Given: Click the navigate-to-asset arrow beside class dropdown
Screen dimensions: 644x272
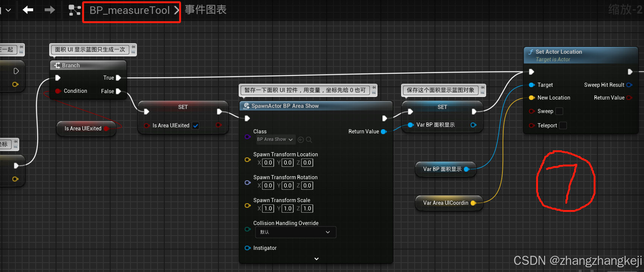Looking at the screenshot, I should click(301, 140).
